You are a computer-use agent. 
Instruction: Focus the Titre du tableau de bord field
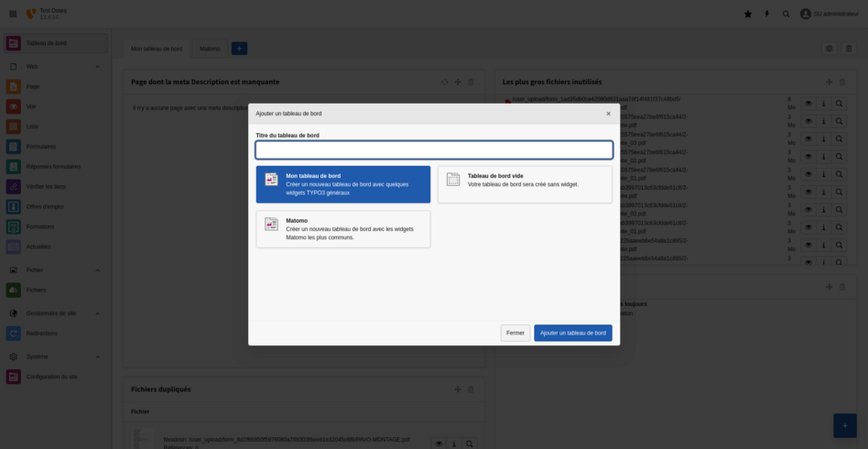point(434,150)
